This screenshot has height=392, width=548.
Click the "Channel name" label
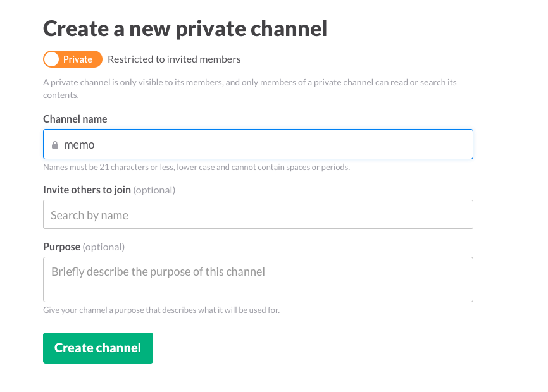[75, 119]
